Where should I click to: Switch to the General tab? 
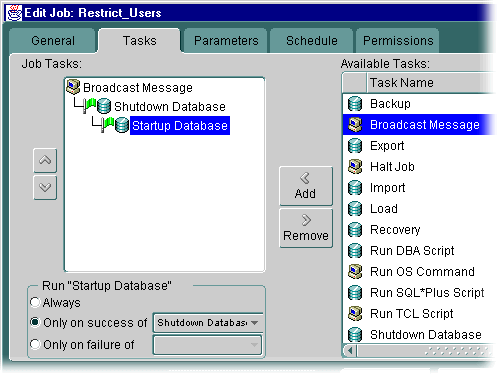53,41
